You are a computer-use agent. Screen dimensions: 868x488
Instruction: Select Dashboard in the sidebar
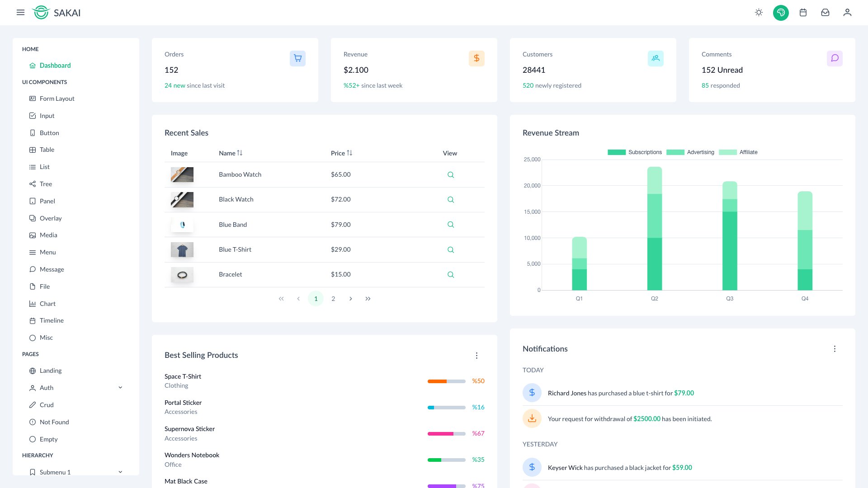[x=55, y=65]
